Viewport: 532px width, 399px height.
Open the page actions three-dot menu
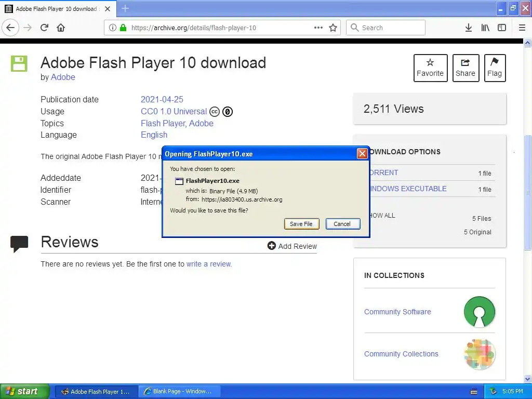318,28
